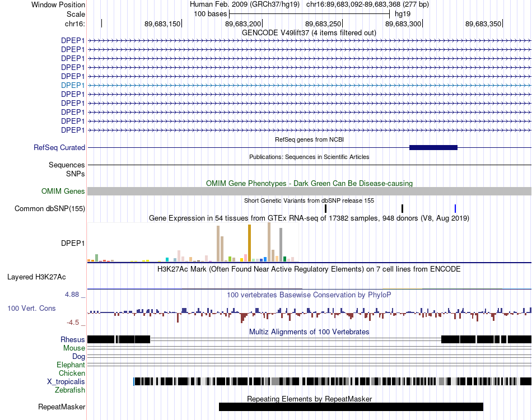This screenshot has width=532, height=420.
Task: Select the light-blue highlighted DPEP1 transcript label
Action: pyautogui.click(x=73, y=85)
